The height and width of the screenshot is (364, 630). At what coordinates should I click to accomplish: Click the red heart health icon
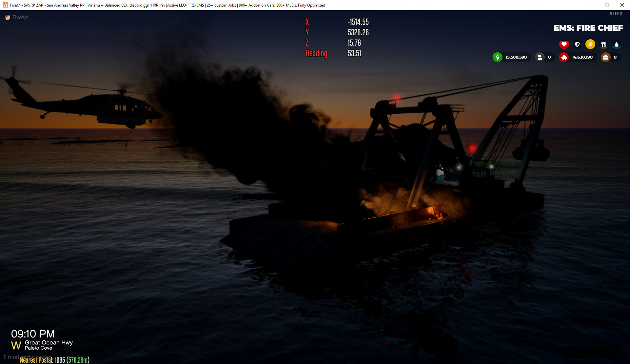tap(564, 44)
